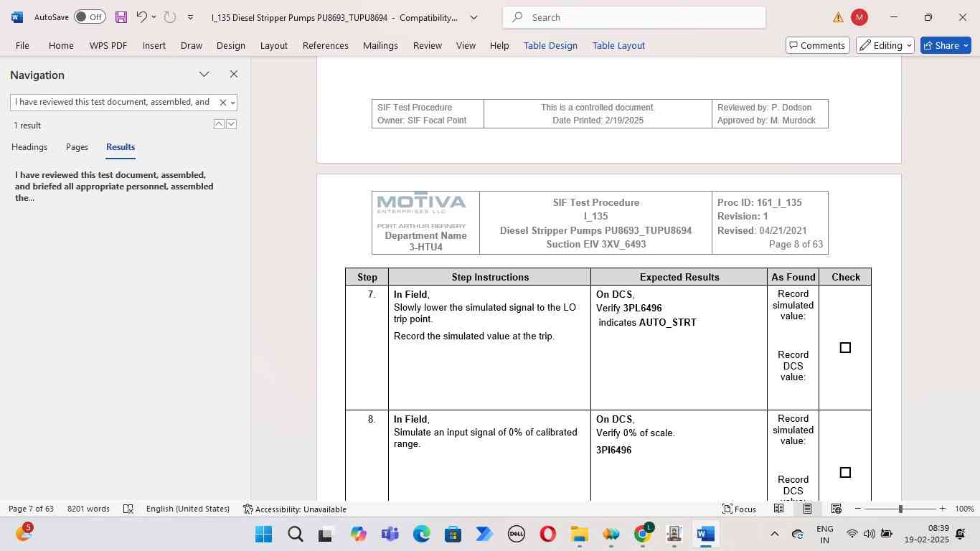Click the Redo icon in title bar
Image resolution: width=980 pixels, height=551 pixels.
[x=170, y=17]
